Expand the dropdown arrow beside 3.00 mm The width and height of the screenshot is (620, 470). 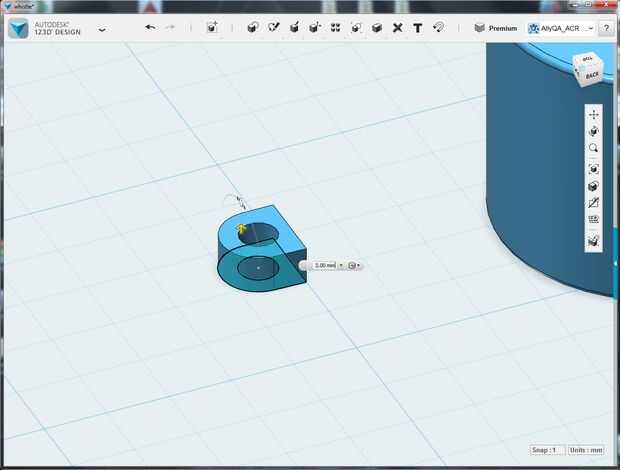pos(341,265)
